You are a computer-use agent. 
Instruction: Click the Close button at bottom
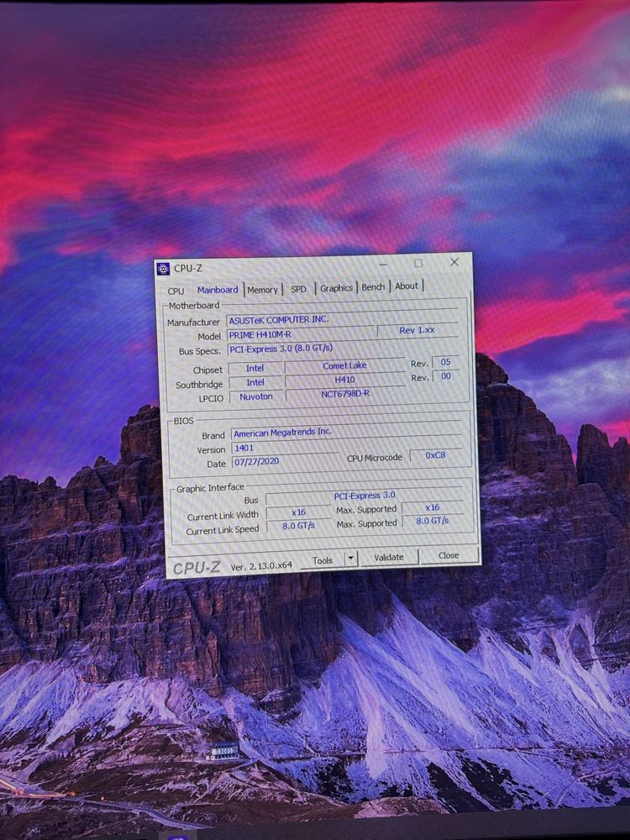(449, 555)
